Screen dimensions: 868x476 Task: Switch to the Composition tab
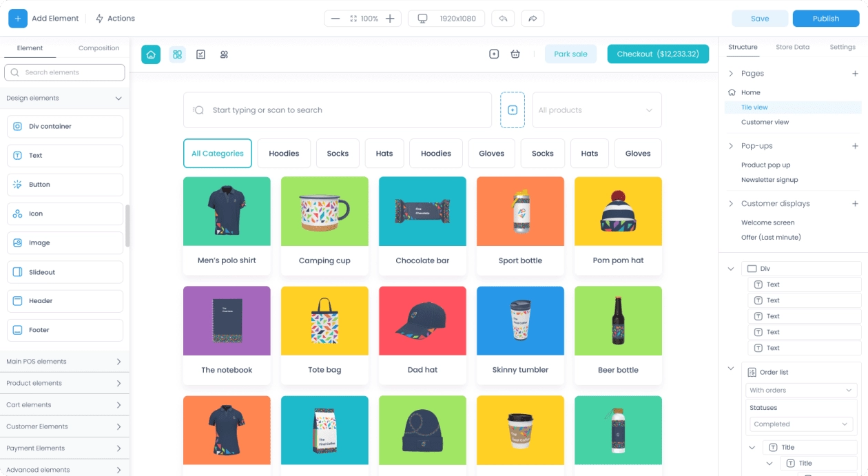99,48
